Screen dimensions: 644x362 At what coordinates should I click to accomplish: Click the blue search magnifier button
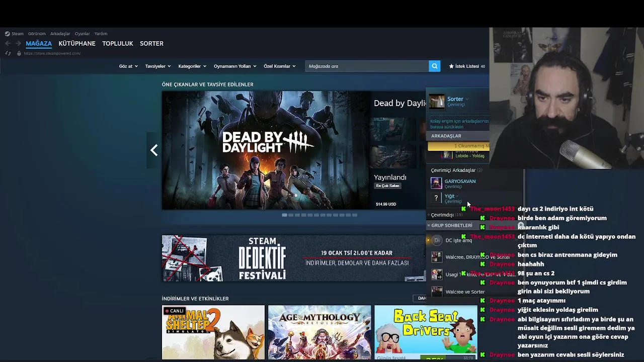tap(435, 66)
